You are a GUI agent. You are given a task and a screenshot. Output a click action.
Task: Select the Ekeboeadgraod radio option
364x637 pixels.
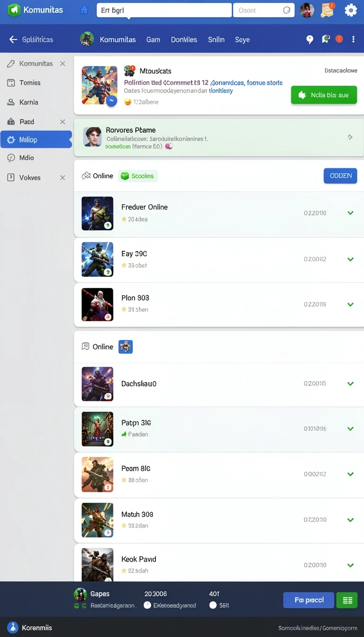[x=147, y=605]
